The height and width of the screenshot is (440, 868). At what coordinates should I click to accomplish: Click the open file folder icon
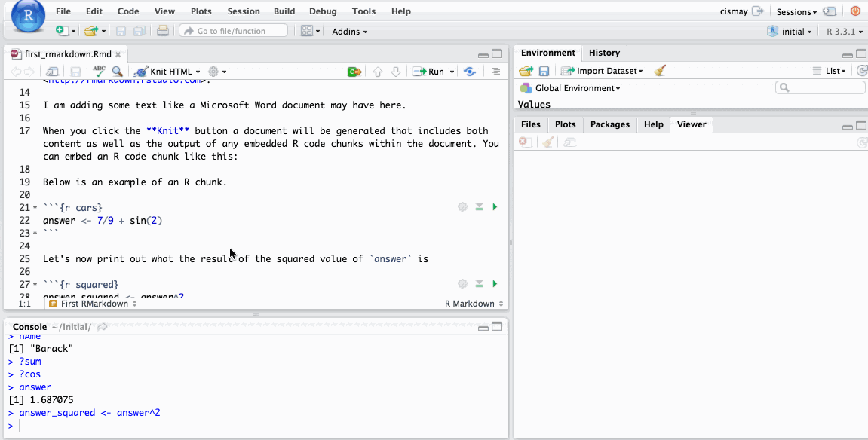(90, 32)
